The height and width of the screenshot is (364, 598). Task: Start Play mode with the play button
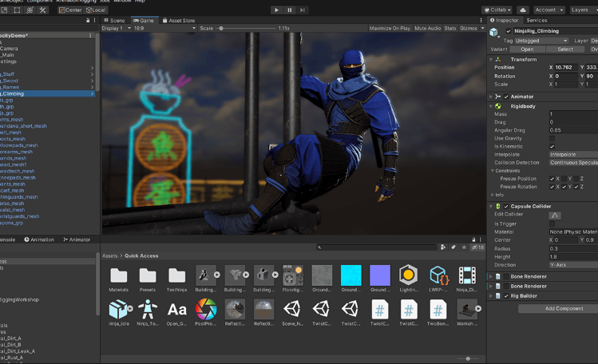point(276,10)
